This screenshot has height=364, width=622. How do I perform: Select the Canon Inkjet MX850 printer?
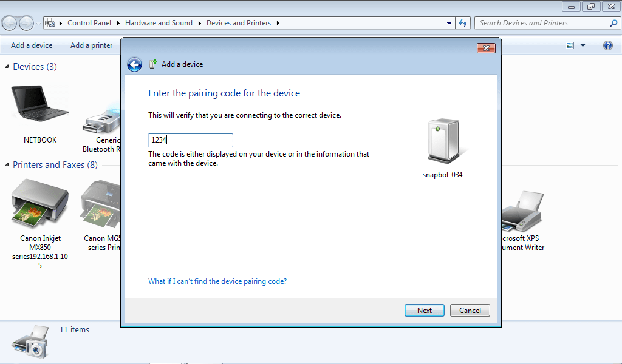tap(40, 206)
